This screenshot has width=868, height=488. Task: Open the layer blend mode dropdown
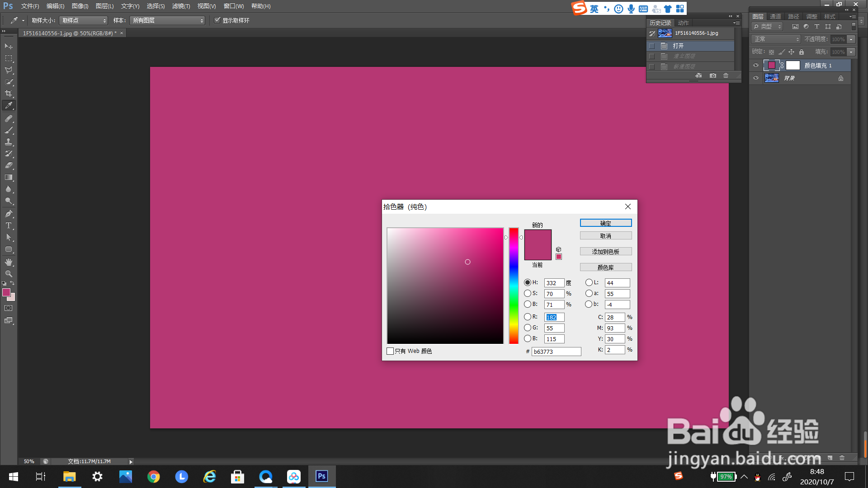776,39
